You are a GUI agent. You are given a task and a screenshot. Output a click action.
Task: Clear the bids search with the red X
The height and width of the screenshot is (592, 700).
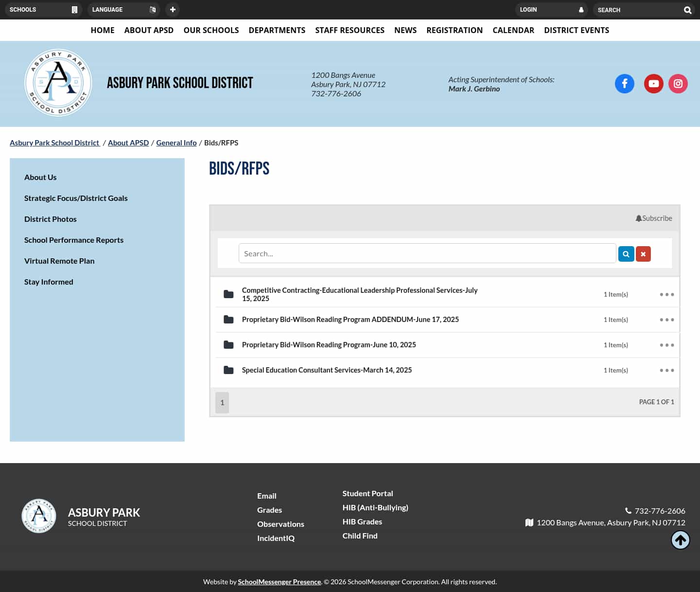click(x=643, y=253)
